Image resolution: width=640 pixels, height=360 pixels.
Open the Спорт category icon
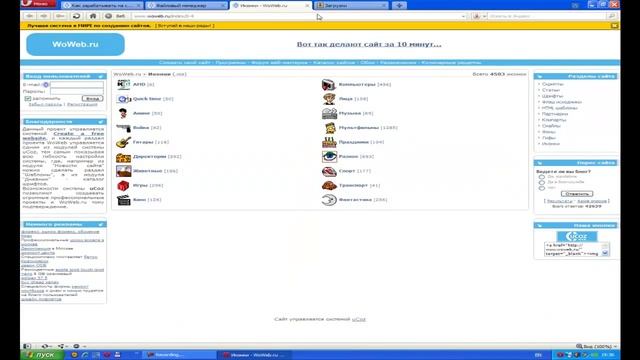[329, 171]
